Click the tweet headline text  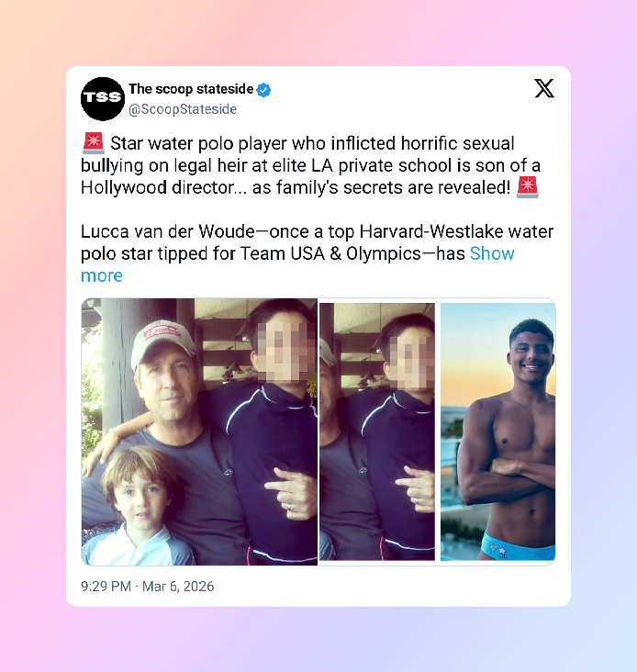[310, 165]
